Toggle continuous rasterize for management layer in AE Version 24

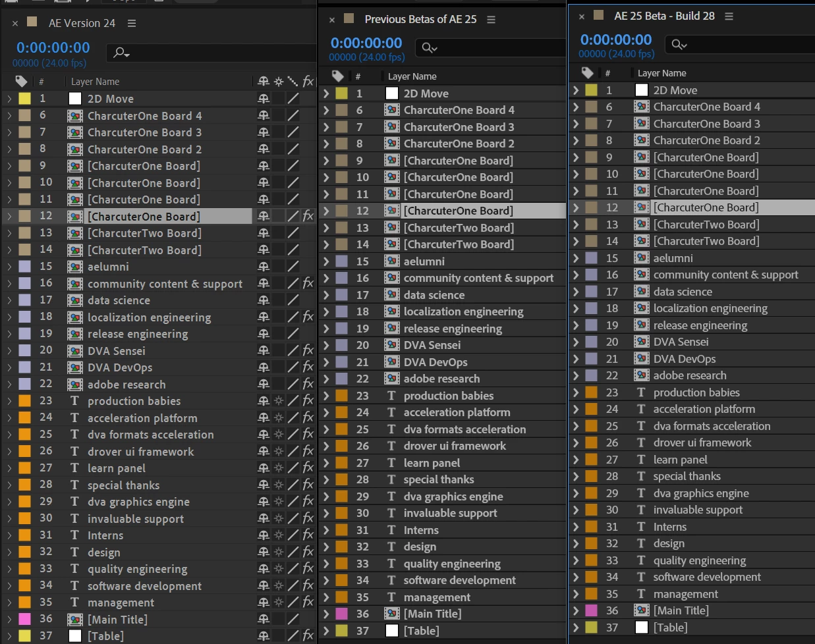(279, 602)
